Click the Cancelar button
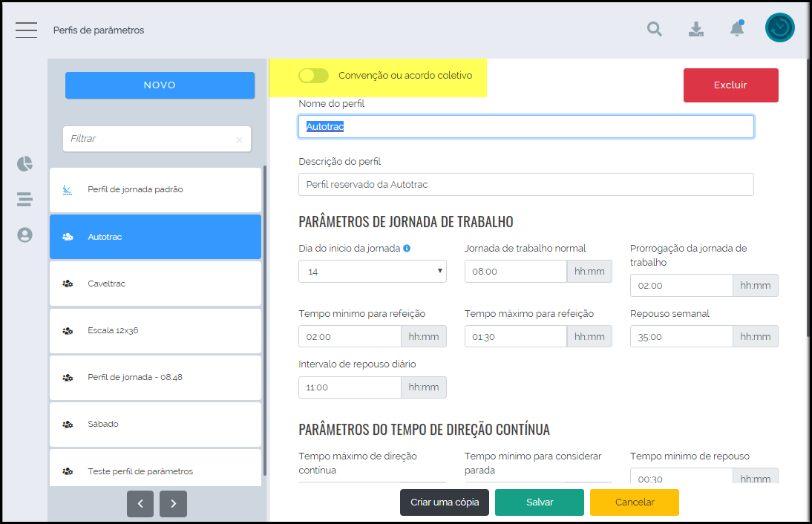 click(x=635, y=502)
